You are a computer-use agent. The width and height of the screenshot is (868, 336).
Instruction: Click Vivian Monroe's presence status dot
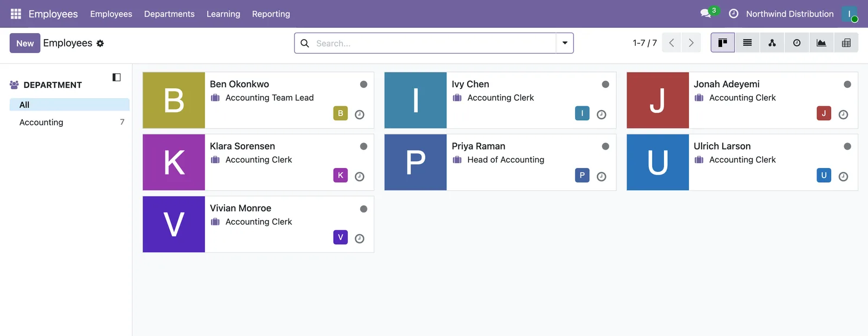coord(364,209)
